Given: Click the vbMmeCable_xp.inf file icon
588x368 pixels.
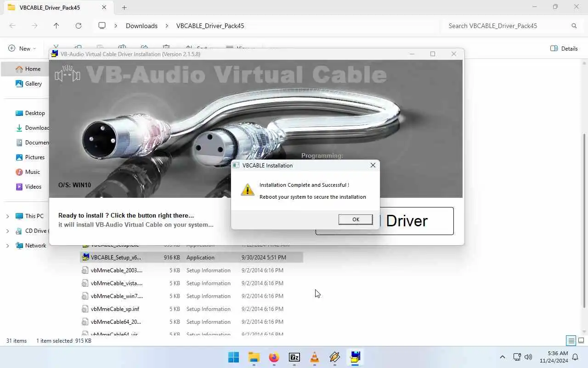Looking at the screenshot, I should click(85, 309).
